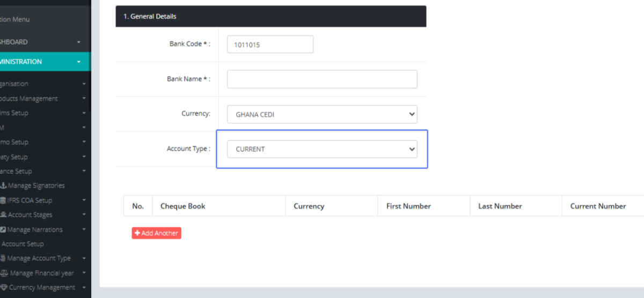This screenshot has height=298, width=644.
Task: Open the Currency dropdown showing GHANA CEDI
Action: [322, 114]
